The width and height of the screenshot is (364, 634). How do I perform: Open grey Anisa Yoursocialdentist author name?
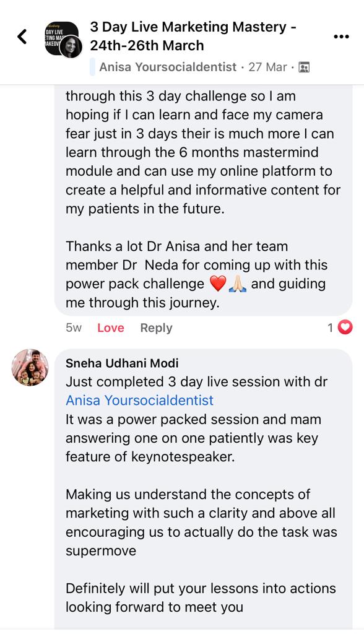coord(168,67)
